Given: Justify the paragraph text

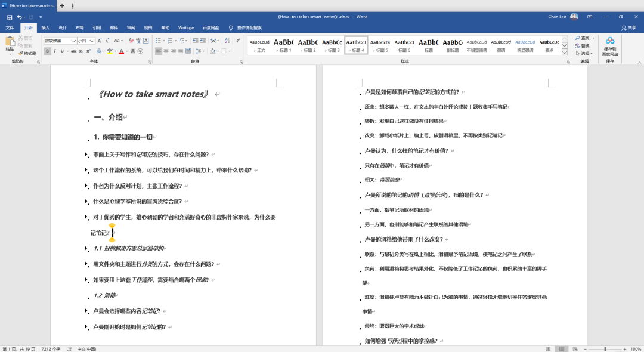Looking at the screenshot, I should pos(181,51).
